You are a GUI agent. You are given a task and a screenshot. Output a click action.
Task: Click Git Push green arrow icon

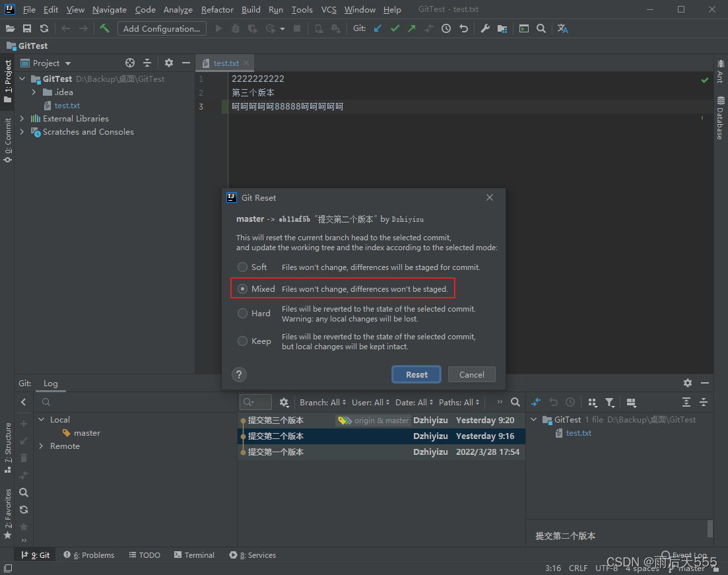point(411,29)
